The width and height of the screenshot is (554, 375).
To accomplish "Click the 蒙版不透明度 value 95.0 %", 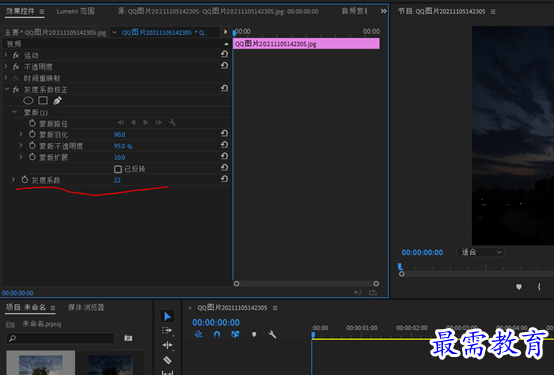I will [x=123, y=146].
